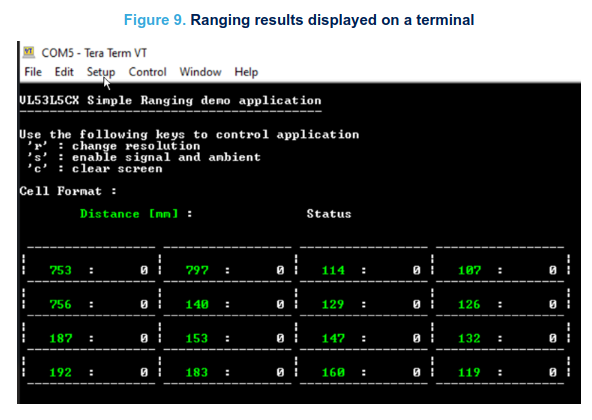
Task: Click the status 0 in the 107 cell
Action: [553, 270]
